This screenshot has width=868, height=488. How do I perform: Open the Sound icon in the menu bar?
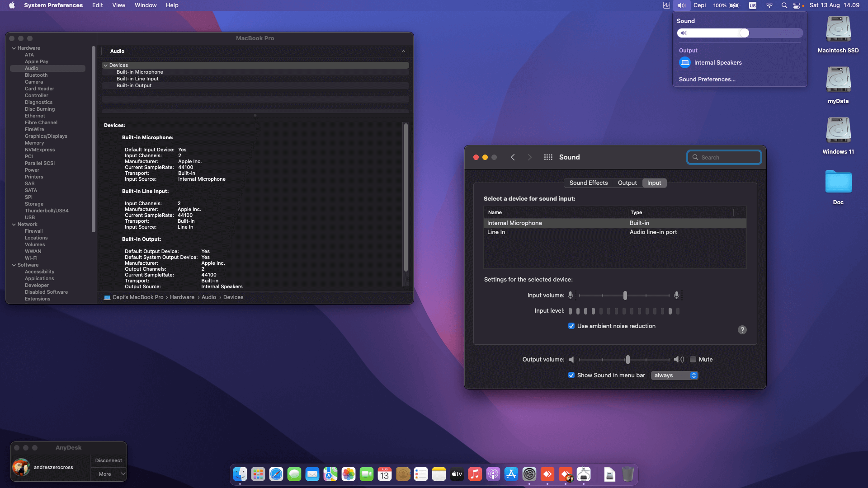tap(681, 5)
